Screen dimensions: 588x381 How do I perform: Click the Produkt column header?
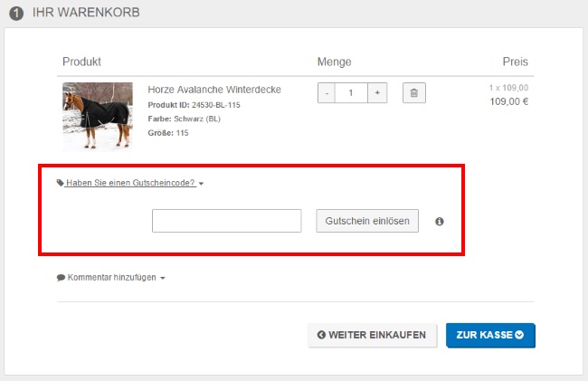point(81,62)
